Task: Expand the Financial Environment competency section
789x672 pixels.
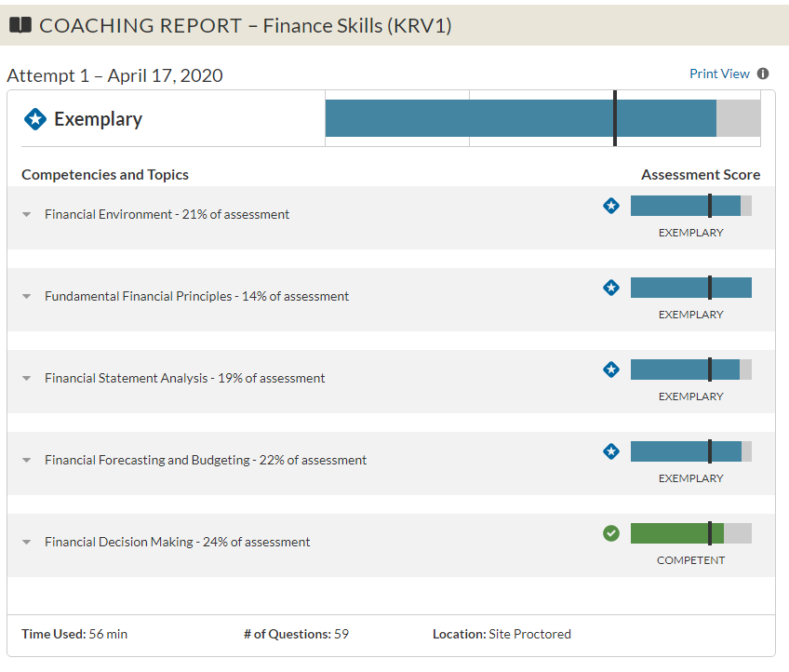Action: tap(26, 213)
